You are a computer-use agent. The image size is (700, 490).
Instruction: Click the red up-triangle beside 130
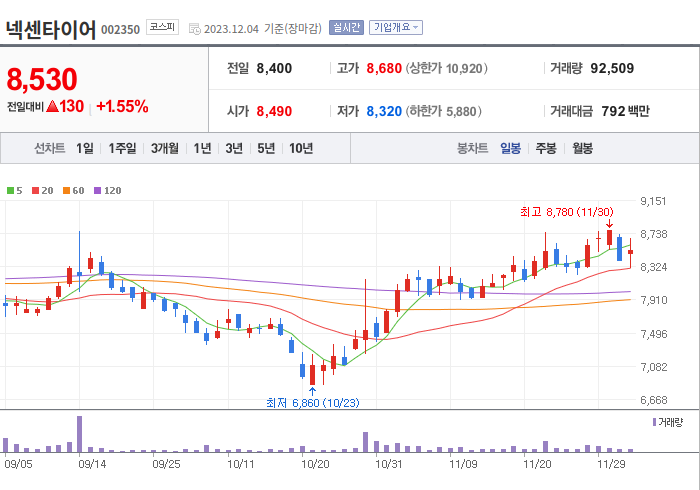point(52,106)
